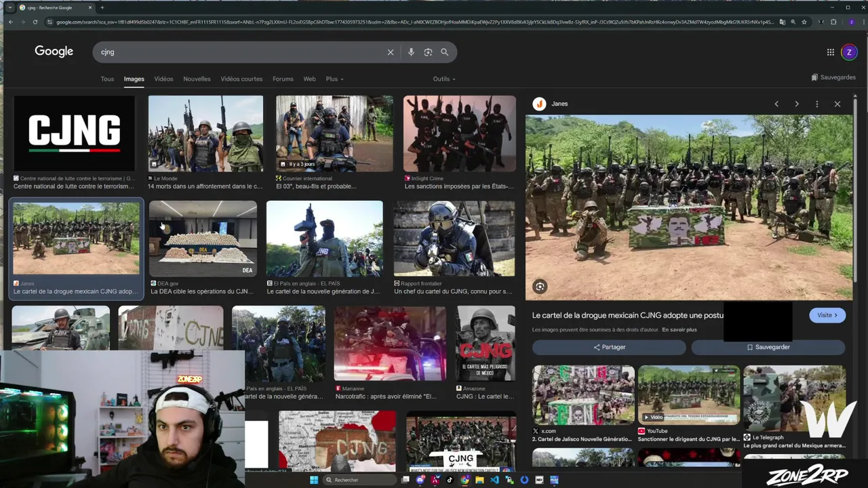
Task: Open Visual Studio Code from the taskbar
Action: [x=494, y=480]
